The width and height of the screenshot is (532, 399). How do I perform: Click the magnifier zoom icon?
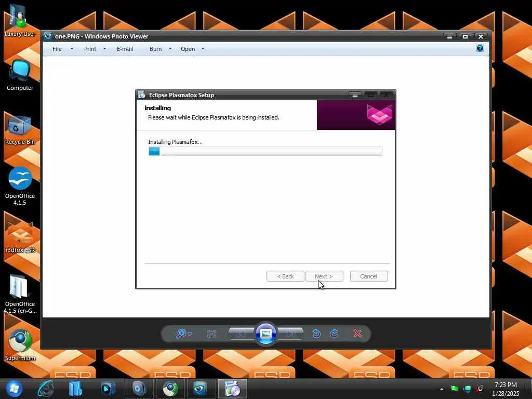point(181,334)
